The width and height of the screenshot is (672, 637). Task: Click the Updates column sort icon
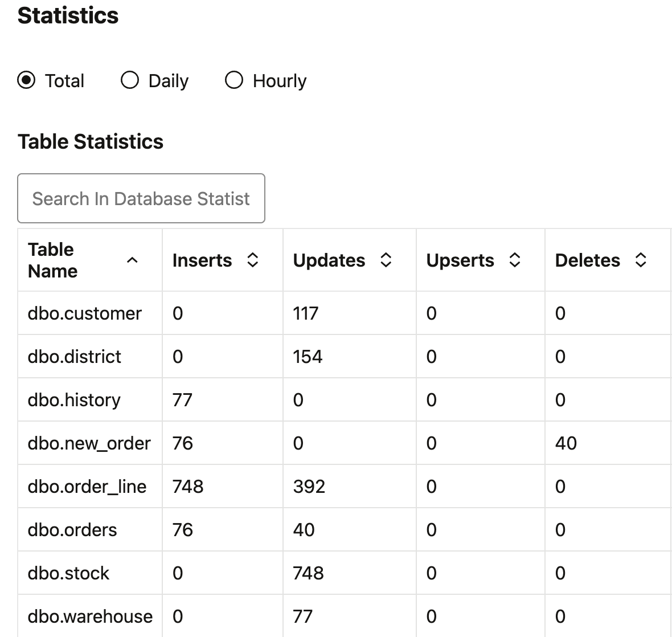[x=386, y=260]
